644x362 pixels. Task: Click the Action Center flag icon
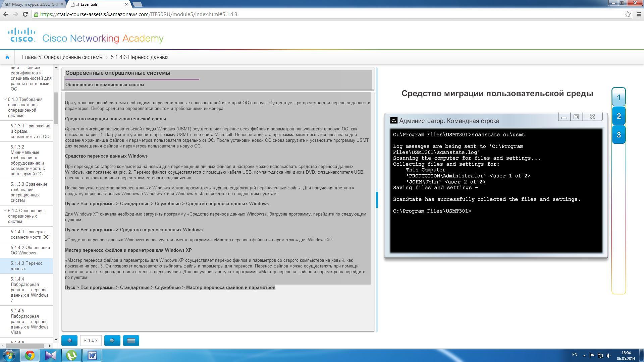[592, 355]
